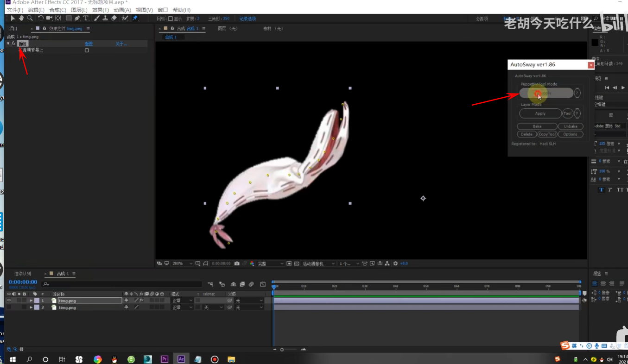Image resolution: width=628 pixels, height=364 pixels.
Task: Toggle mesh Show checkbox in toolbar
Action: click(x=171, y=19)
